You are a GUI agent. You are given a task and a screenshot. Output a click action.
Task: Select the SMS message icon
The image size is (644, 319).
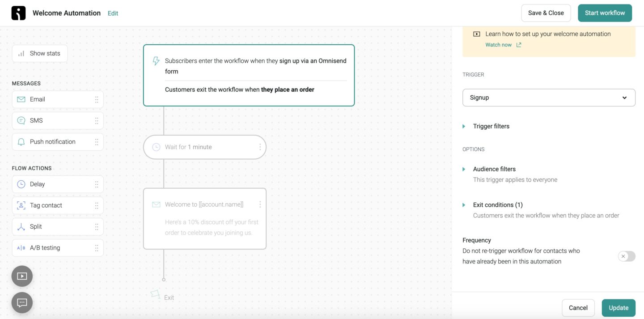tap(21, 120)
